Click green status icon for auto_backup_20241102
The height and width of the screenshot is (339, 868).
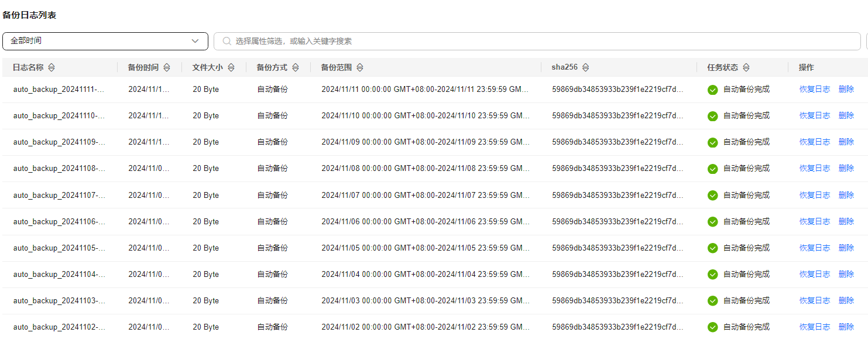click(x=712, y=327)
